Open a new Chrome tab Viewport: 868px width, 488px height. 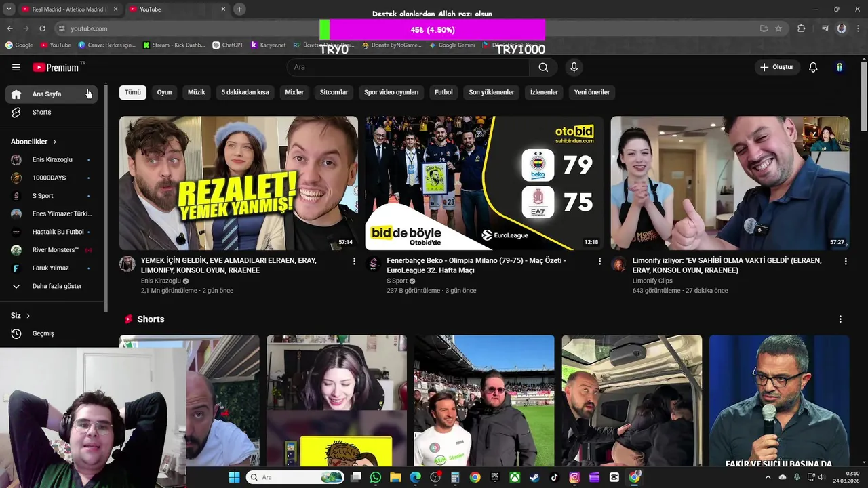pyautogui.click(x=239, y=9)
